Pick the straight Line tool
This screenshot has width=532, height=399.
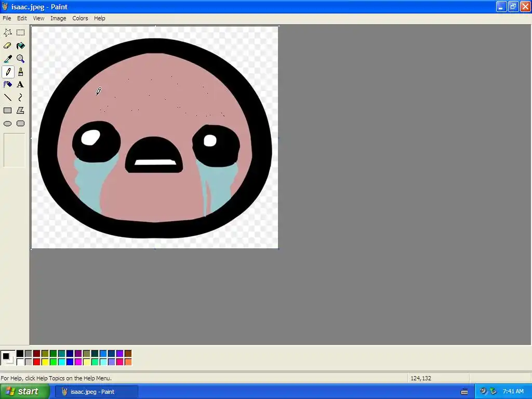(7, 98)
